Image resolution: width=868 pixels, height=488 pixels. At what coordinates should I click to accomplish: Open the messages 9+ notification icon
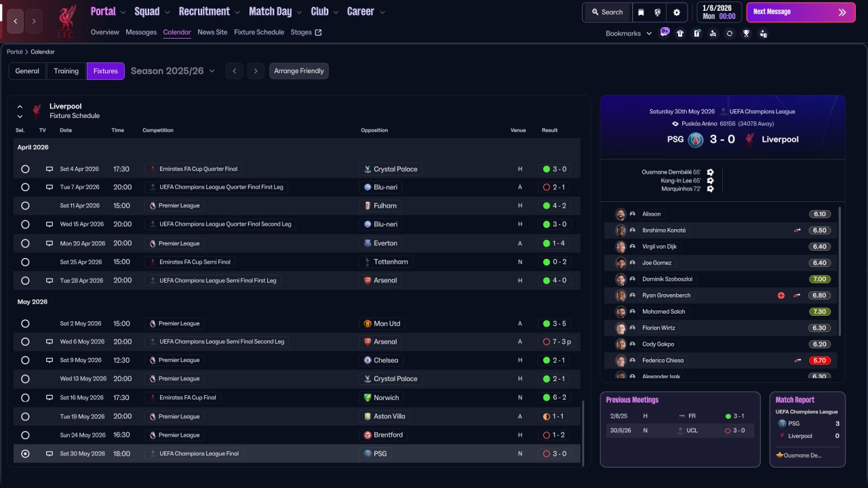coord(664,33)
